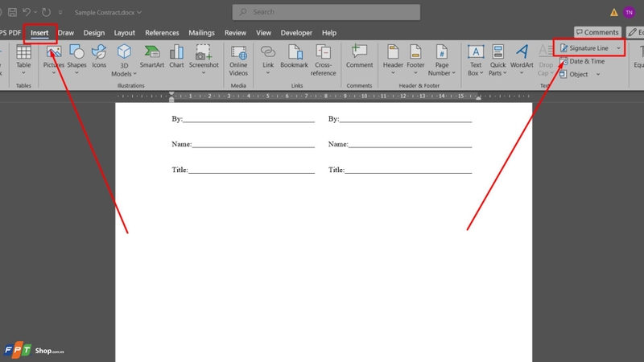
Task: Insert WordArt text
Action: 522,60
